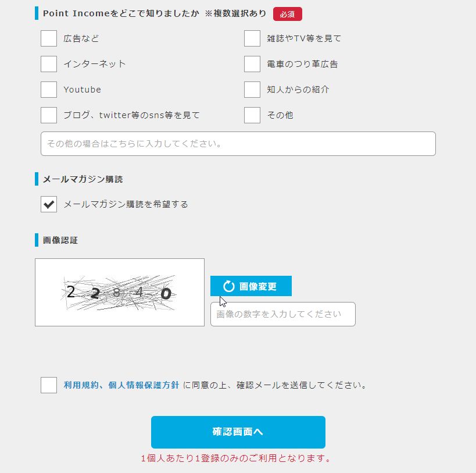The width and height of the screenshot is (476, 473).
Task: Click the メールマガジン購読を希望する label text
Action: click(x=126, y=204)
